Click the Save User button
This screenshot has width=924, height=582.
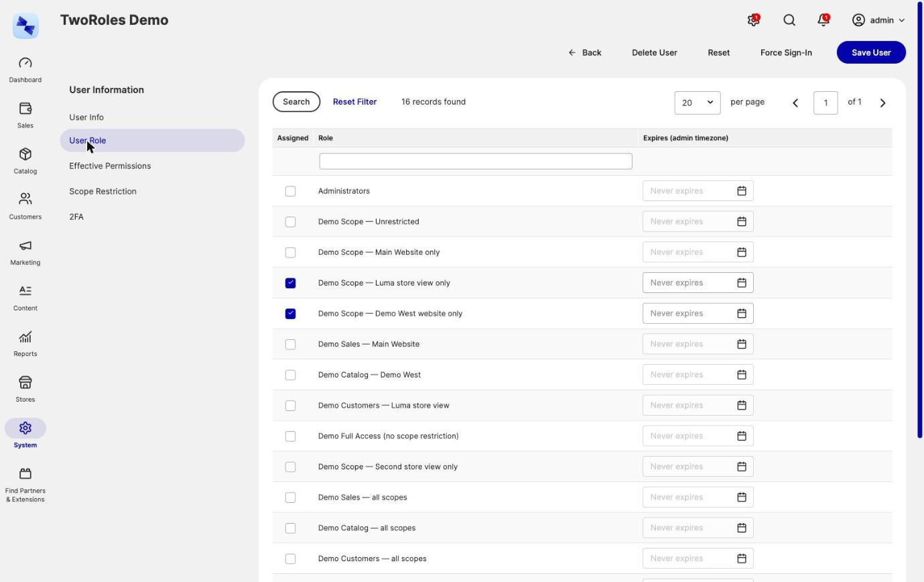click(871, 52)
